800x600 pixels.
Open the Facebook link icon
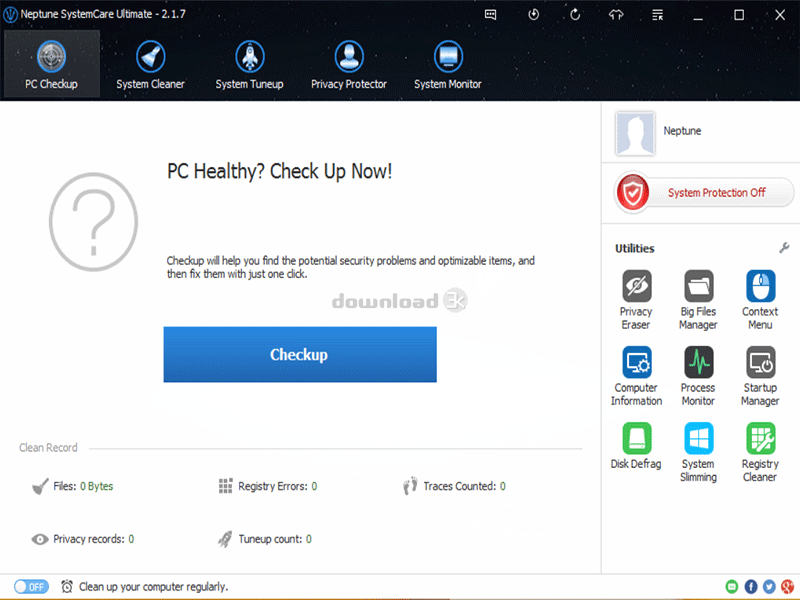(751, 587)
